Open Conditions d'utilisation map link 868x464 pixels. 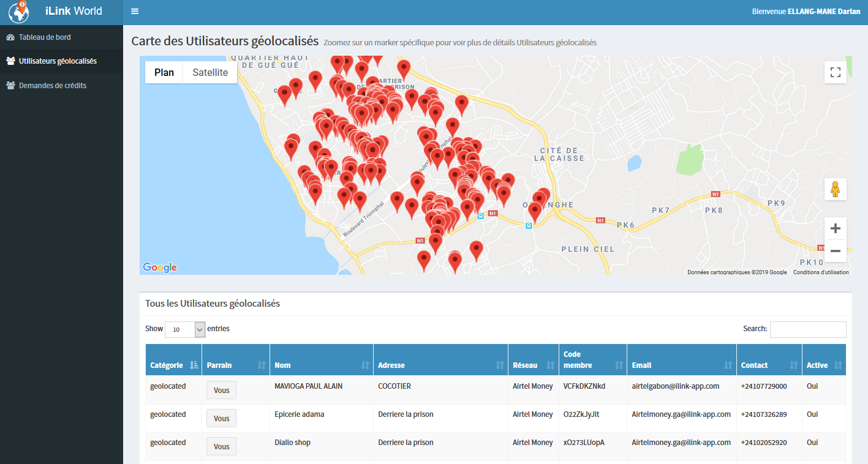coord(821,272)
